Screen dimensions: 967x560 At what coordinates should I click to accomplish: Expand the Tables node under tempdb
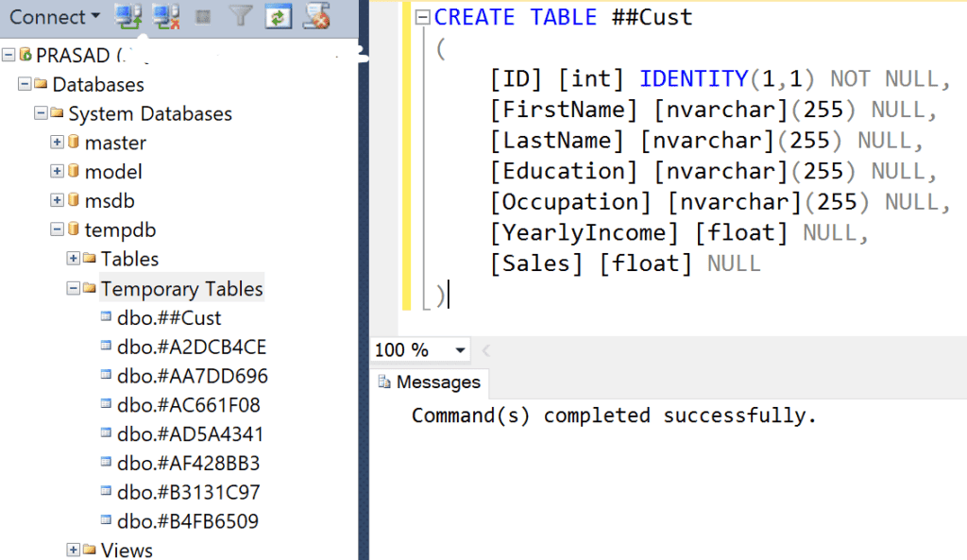pos(73,259)
